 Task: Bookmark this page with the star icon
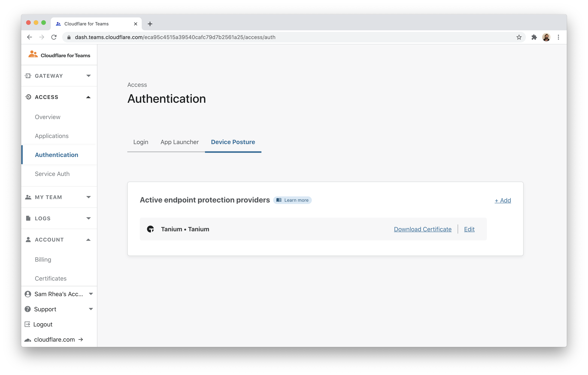519,37
